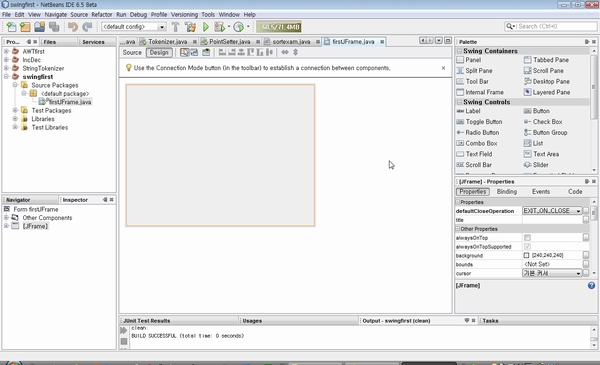The height and width of the screenshot is (365, 600).
Task: Open project toolbar icon
Action: 39,27
